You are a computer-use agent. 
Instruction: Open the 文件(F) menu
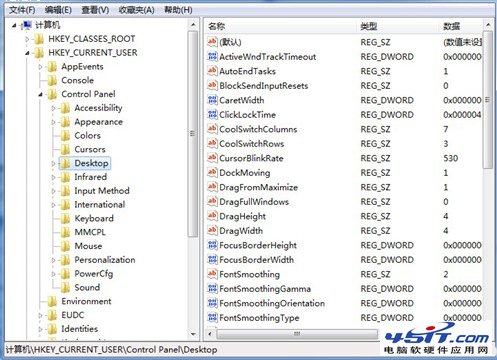coord(22,10)
